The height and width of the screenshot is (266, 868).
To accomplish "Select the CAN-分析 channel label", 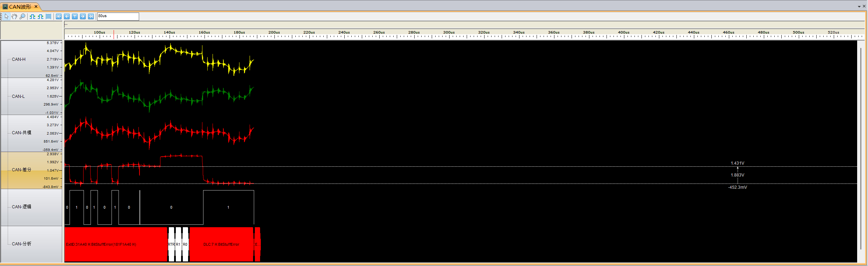I will point(21,244).
